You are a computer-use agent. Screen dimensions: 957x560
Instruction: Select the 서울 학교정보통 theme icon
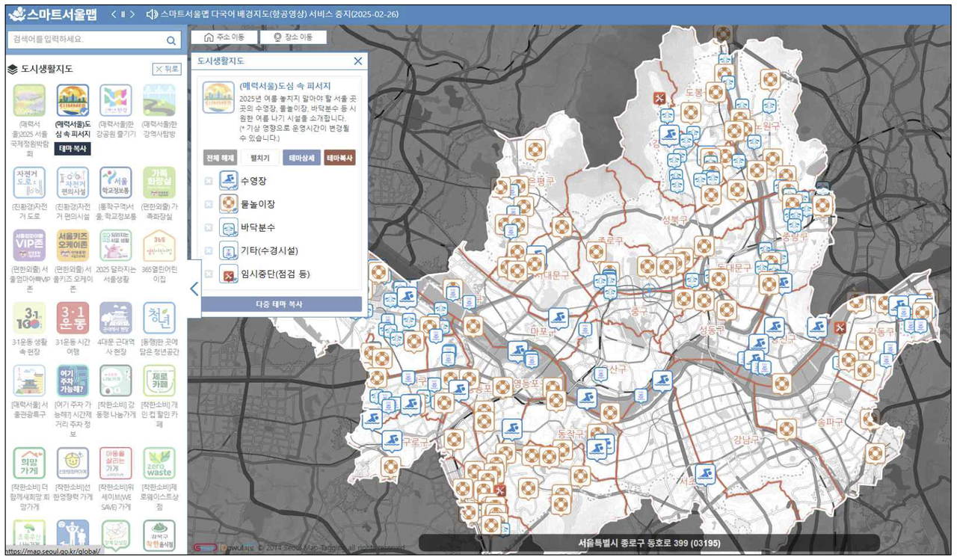point(116,182)
